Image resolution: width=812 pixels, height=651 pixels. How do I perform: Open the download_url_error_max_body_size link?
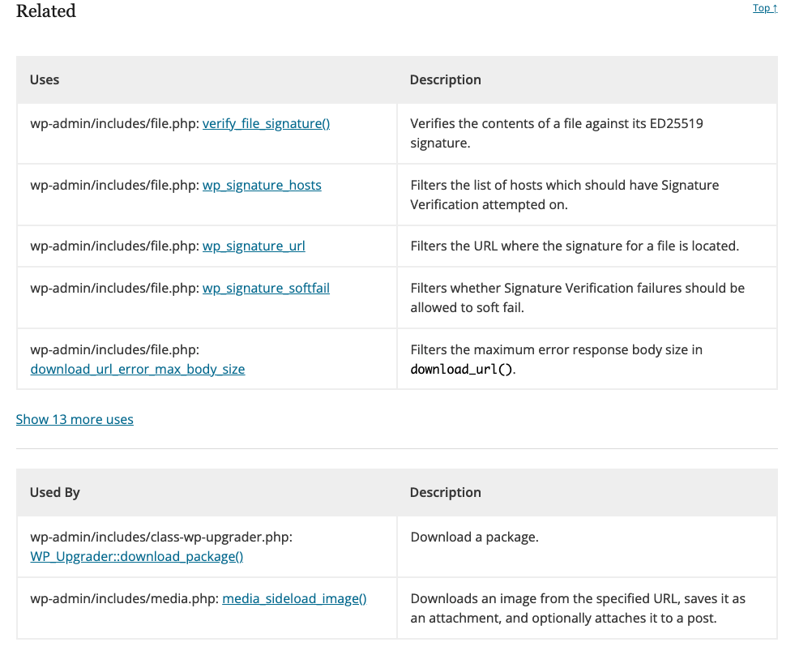pyautogui.click(x=138, y=369)
